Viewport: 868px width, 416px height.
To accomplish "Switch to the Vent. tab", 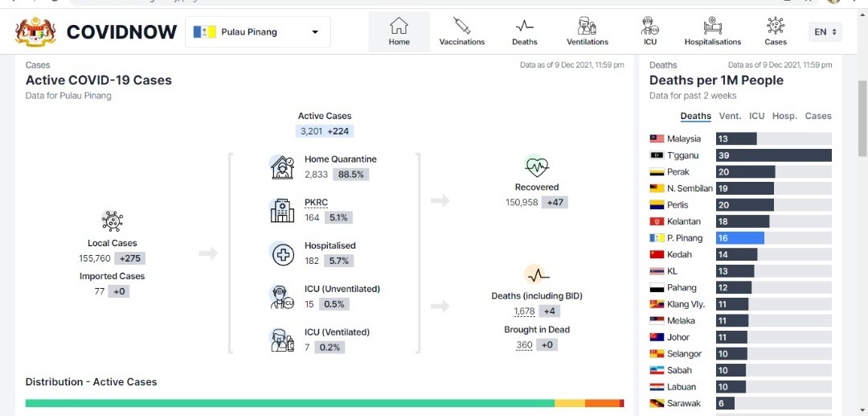I will [x=730, y=116].
